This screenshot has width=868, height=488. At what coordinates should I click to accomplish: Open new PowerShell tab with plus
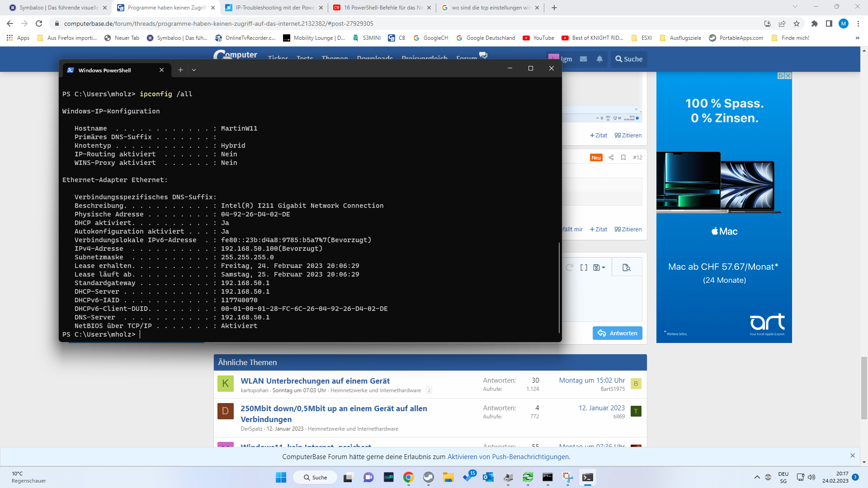click(180, 70)
